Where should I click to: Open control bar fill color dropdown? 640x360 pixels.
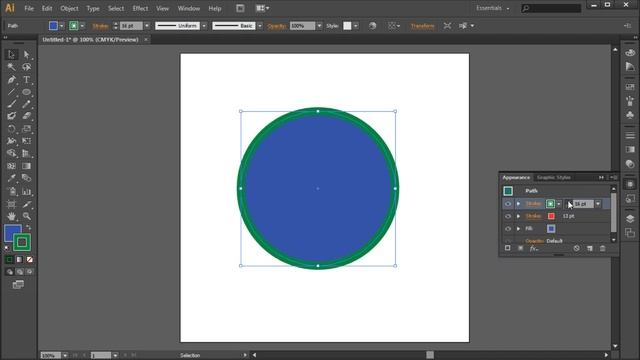[x=62, y=26]
